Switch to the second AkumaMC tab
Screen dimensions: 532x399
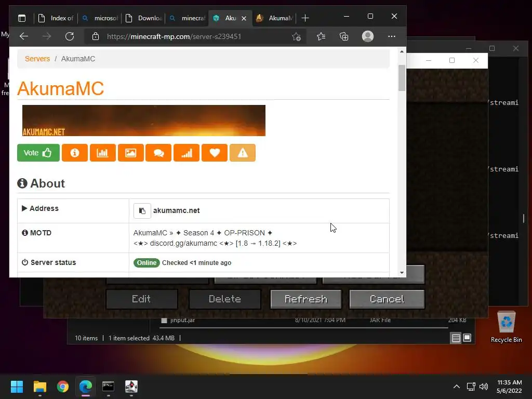click(x=274, y=18)
